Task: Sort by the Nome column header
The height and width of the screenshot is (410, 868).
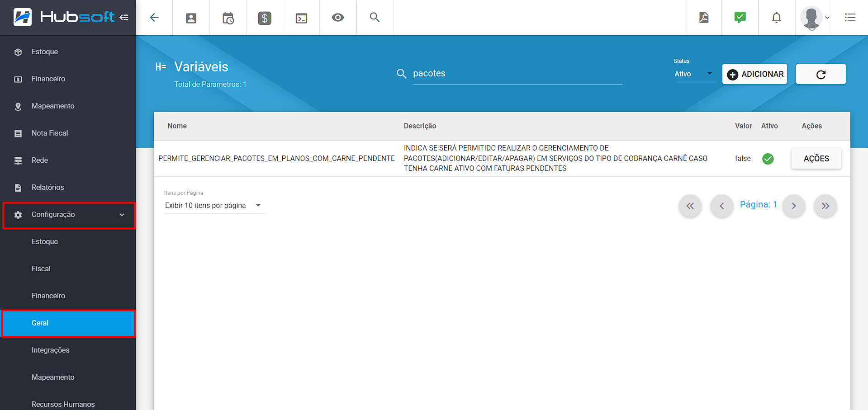Action: [x=177, y=126]
